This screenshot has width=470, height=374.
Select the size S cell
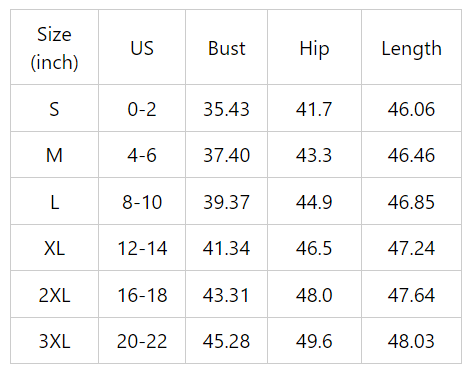coord(54,108)
